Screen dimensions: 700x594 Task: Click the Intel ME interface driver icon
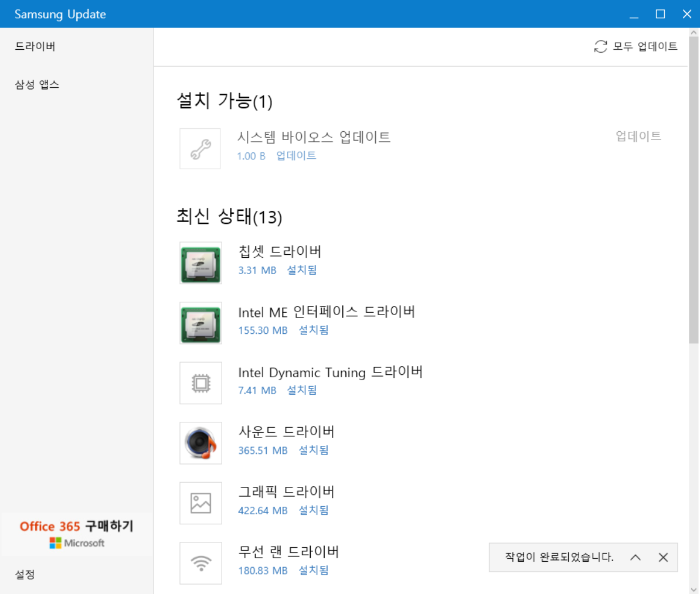pyautogui.click(x=201, y=323)
